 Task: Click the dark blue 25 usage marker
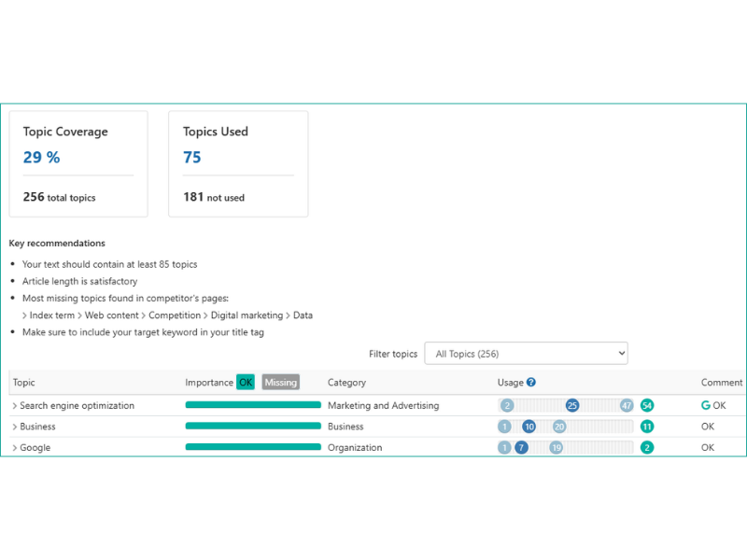[x=572, y=406]
